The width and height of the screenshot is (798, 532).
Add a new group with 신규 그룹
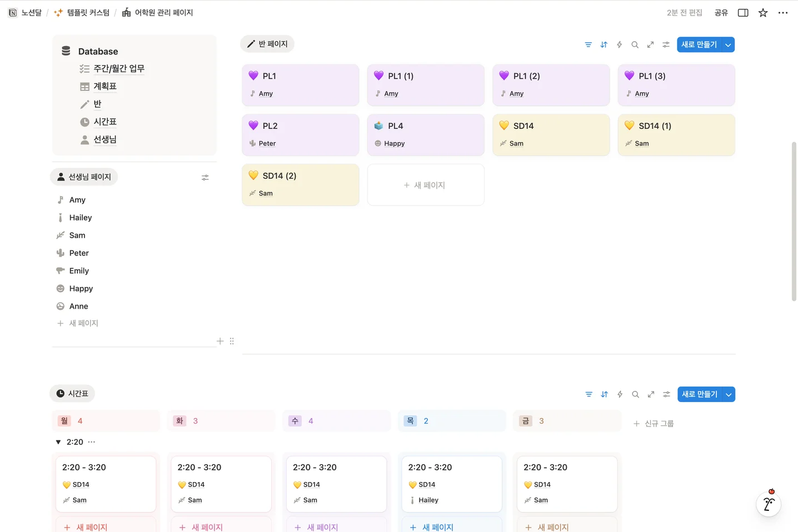click(654, 424)
